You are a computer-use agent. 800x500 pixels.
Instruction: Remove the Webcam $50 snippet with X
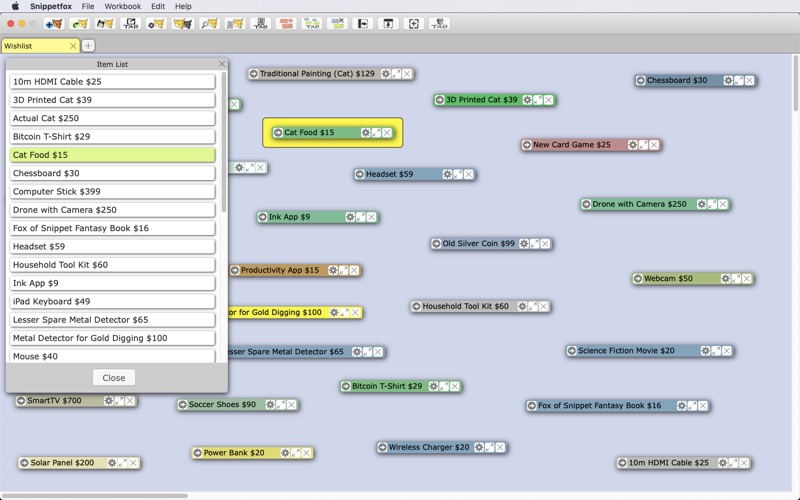(746, 279)
